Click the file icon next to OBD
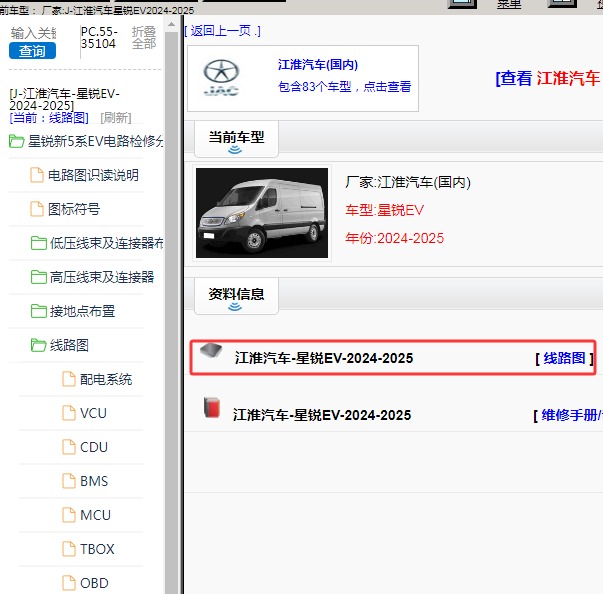 pyautogui.click(x=69, y=582)
